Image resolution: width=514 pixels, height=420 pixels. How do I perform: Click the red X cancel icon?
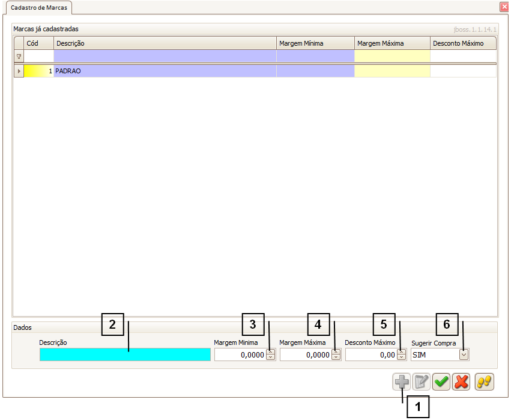pyautogui.click(x=461, y=382)
